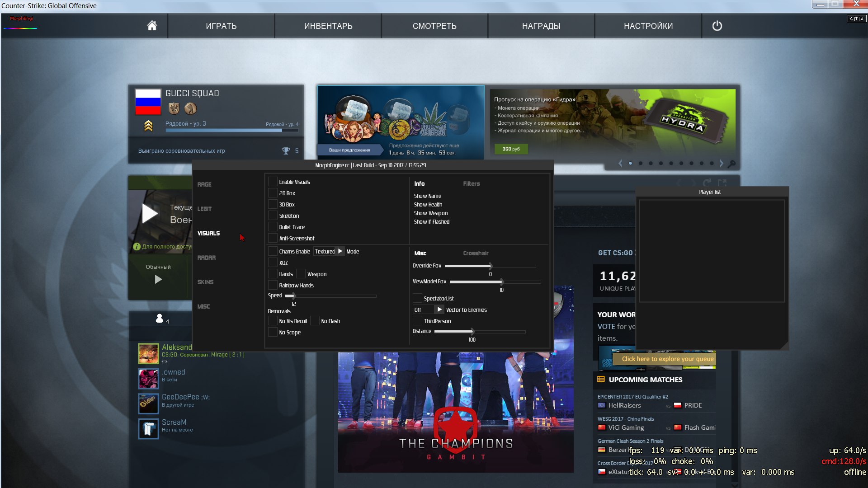Enable the Enable Visuals checkbox
The height and width of the screenshot is (488, 868).
click(x=273, y=182)
